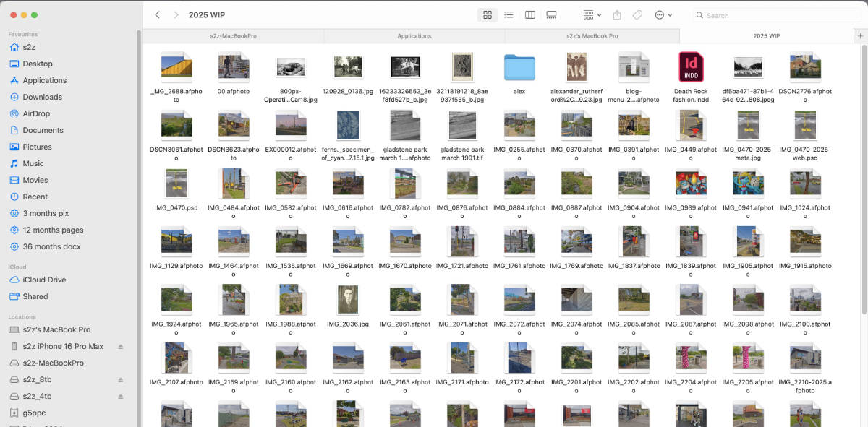Open AirDrop in the sidebar
This screenshot has height=427, width=868.
[36, 113]
